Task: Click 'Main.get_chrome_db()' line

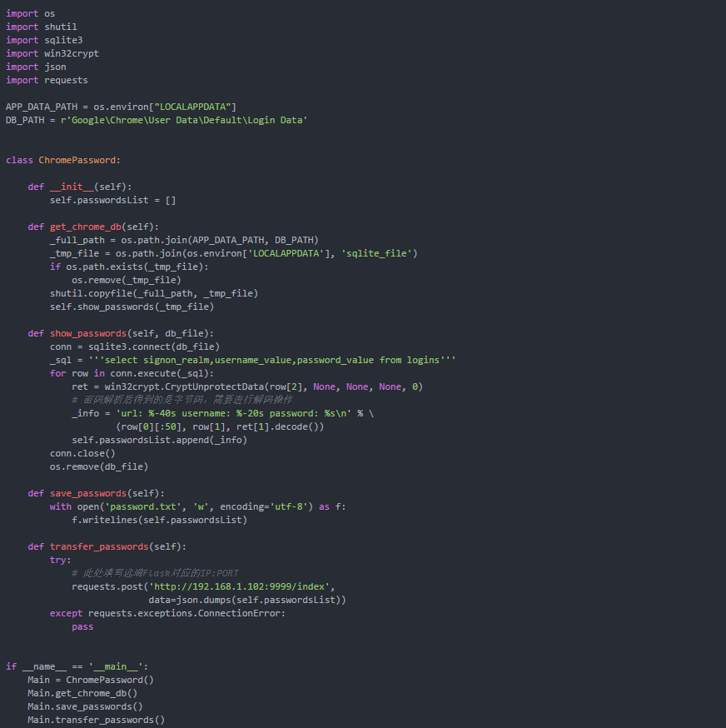Action: 82,693
